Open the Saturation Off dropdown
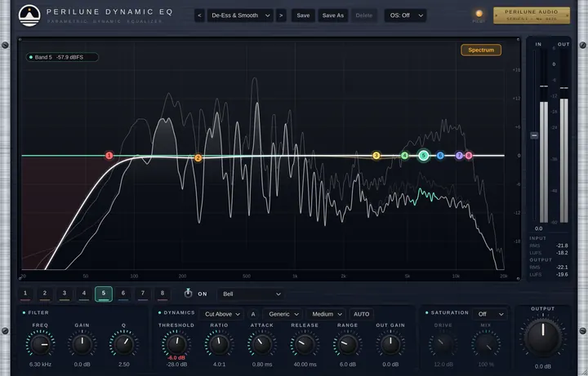 click(x=490, y=314)
